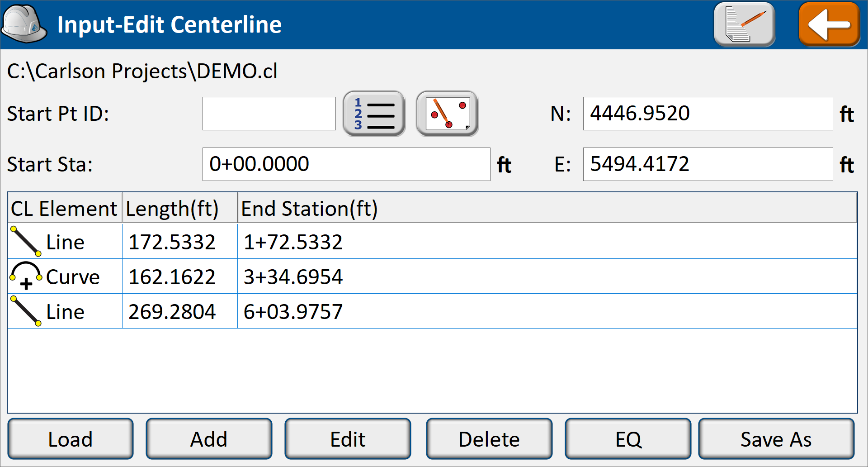Open the point list picker icon

point(374,114)
